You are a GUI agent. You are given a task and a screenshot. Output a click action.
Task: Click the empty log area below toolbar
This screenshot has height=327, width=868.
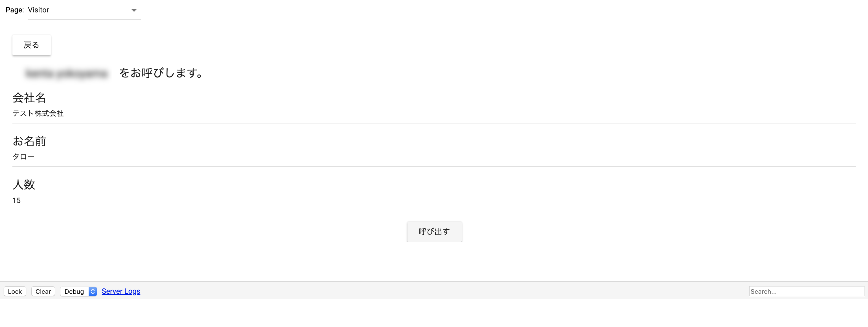[x=434, y=313]
